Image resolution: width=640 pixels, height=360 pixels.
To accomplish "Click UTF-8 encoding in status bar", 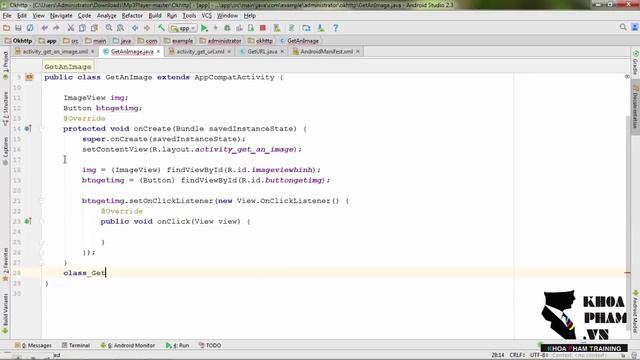I will (x=538, y=355).
